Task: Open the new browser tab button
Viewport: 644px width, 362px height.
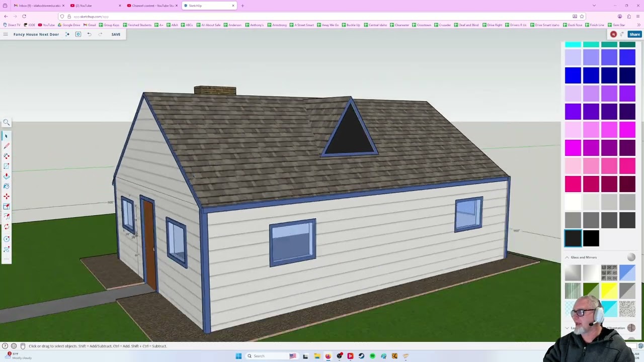Action: point(243,6)
